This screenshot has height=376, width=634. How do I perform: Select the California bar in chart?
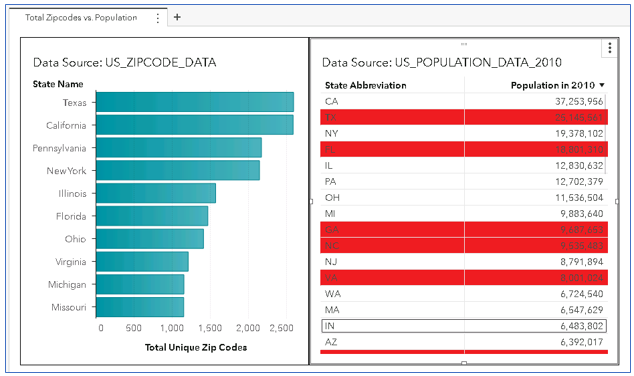point(195,125)
